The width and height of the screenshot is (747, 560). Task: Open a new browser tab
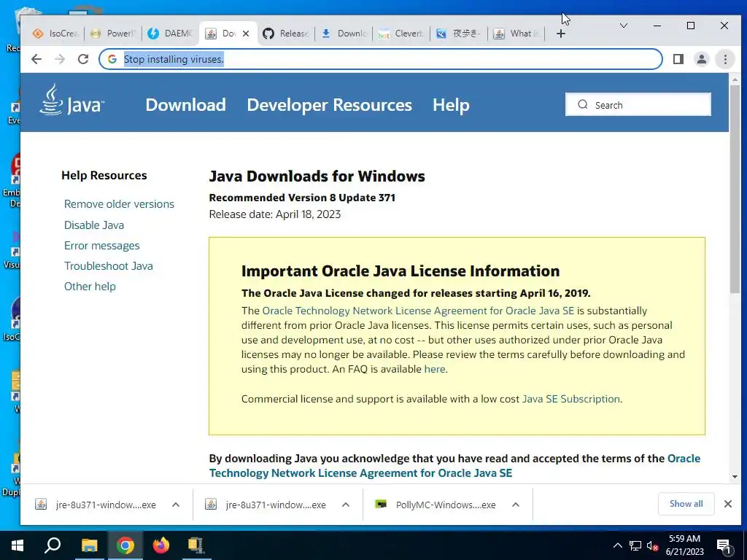(561, 34)
